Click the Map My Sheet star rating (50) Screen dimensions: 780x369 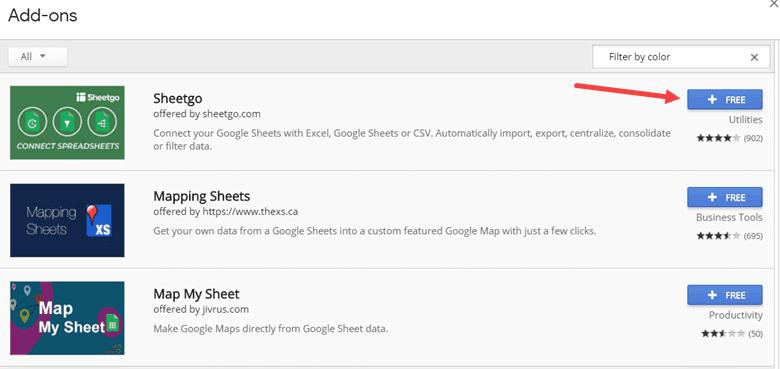[x=732, y=334]
